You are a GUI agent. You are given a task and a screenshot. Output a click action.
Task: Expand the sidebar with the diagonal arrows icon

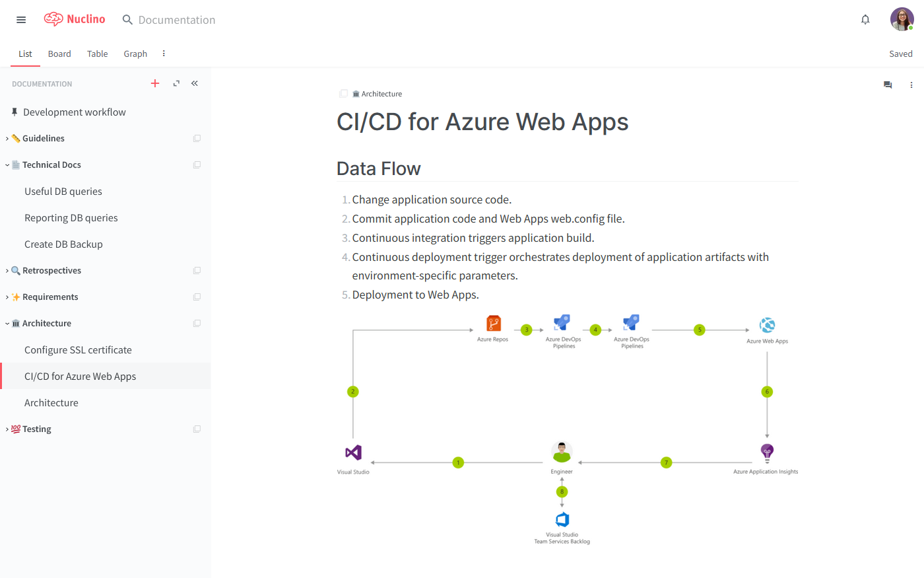tap(176, 83)
